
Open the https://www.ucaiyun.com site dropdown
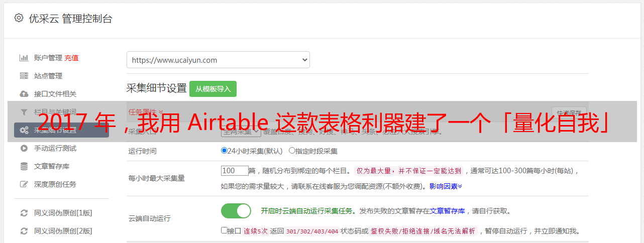218,60
